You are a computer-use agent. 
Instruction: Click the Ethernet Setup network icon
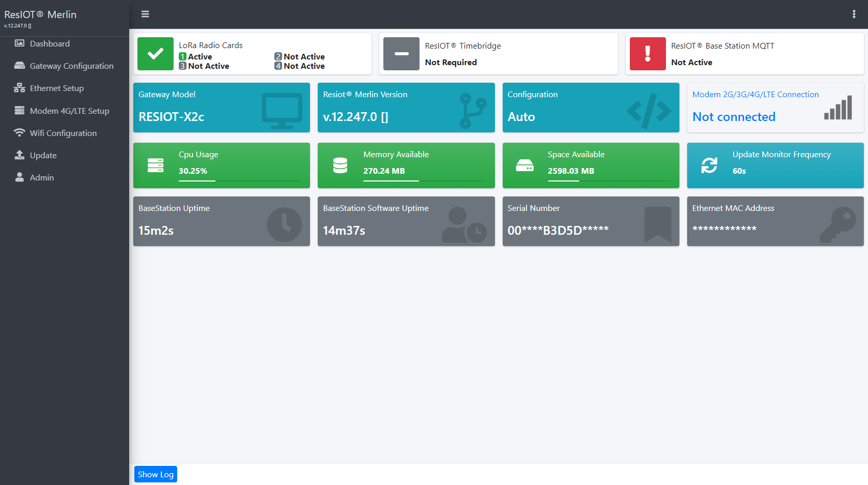[20, 88]
